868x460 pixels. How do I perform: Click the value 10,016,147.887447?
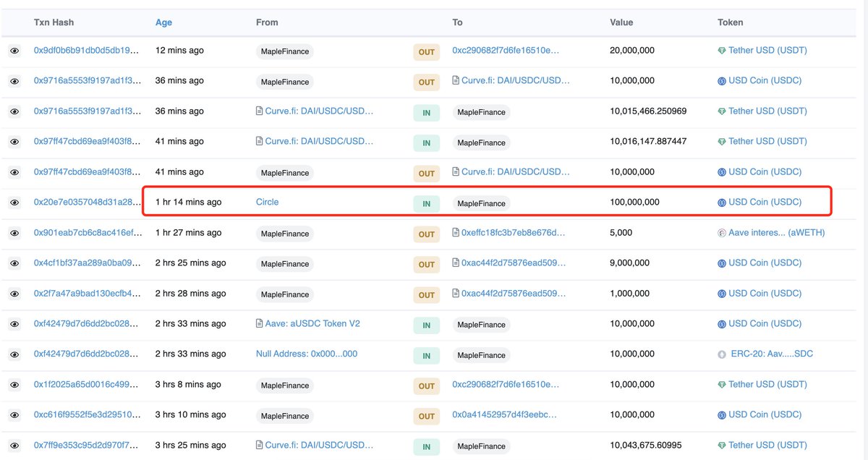point(649,142)
